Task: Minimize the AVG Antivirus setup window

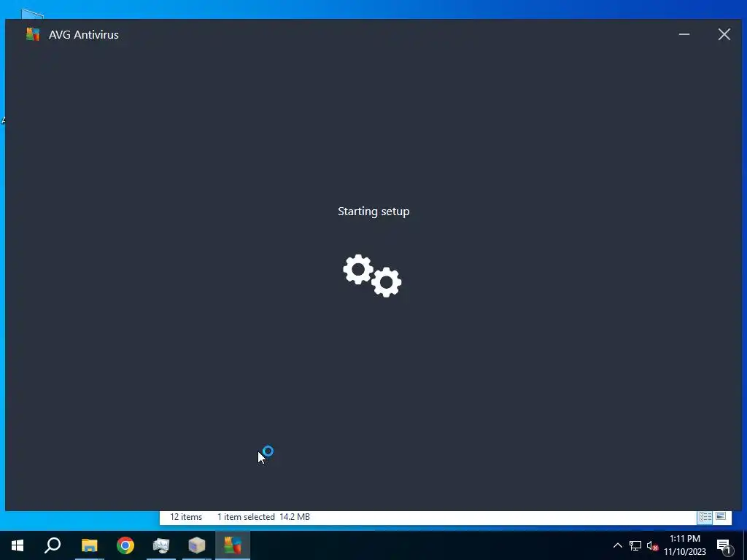Action: click(684, 34)
